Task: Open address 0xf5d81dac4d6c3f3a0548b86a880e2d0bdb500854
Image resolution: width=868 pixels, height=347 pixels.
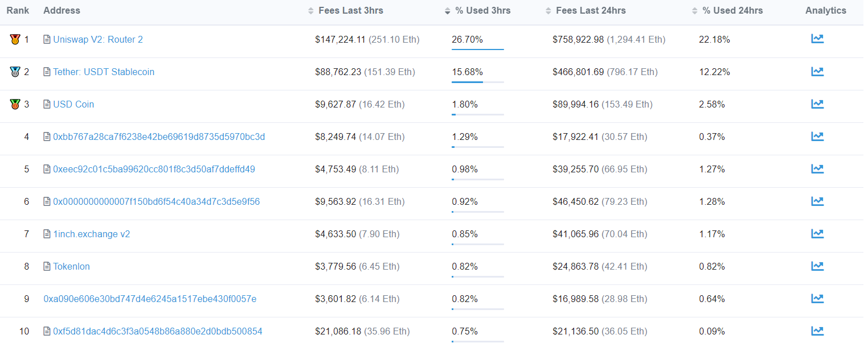Action: (x=158, y=331)
